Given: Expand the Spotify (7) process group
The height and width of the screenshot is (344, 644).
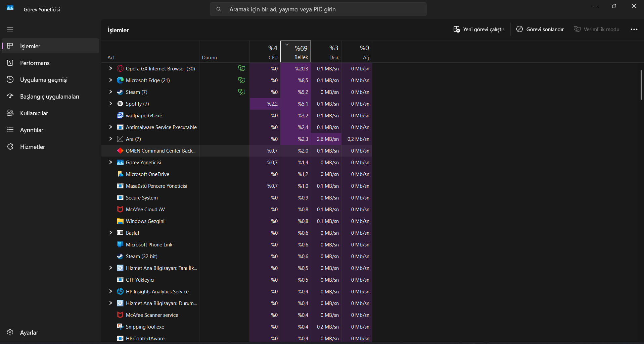Looking at the screenshot, I should 110,104.
